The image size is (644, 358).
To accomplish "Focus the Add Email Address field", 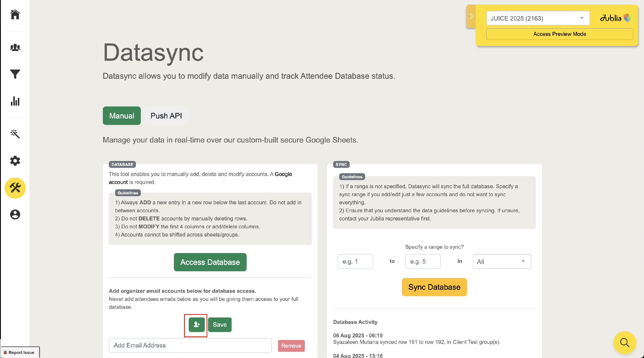I will tap(190, 345).
